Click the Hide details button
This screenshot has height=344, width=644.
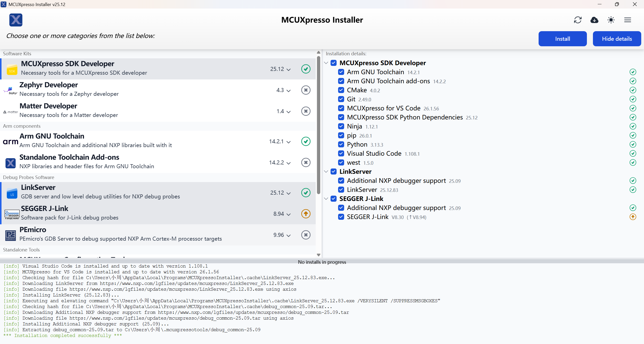tap(617, 39)
